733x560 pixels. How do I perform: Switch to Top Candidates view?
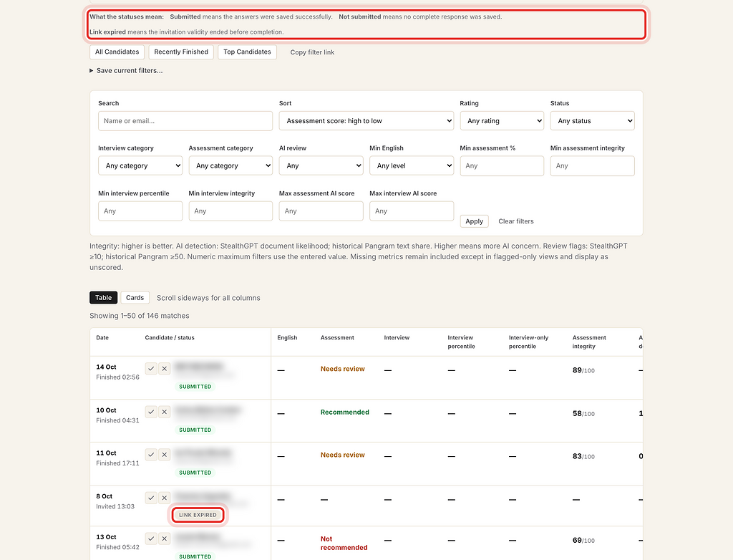247,52
